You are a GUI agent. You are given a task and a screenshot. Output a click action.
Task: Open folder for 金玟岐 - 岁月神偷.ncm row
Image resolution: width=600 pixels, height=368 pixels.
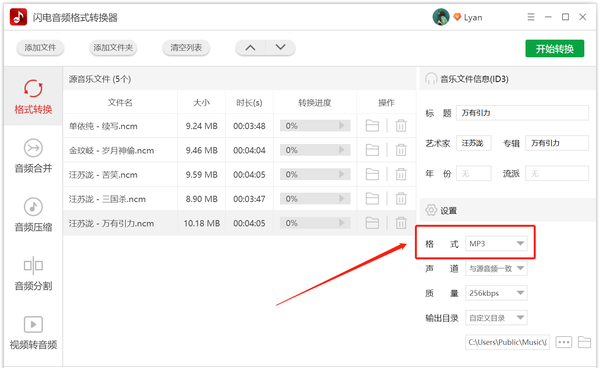[x=372, y=150]
